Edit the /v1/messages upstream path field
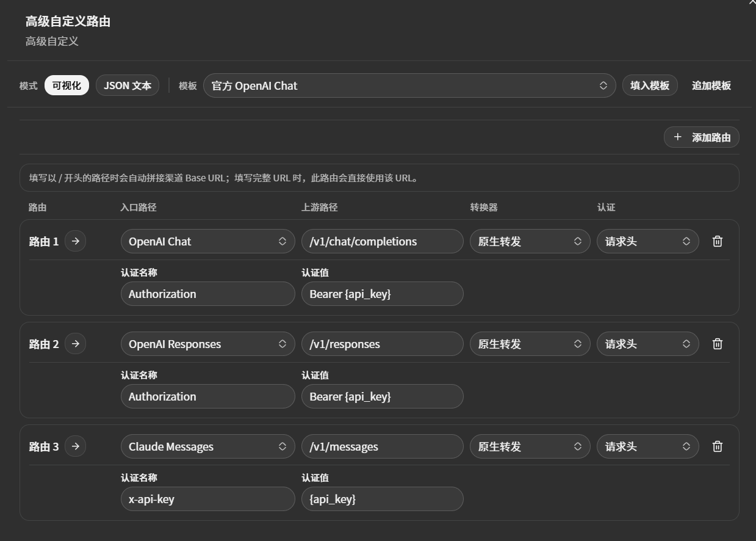Screen dimensions: 756x541 383,446
